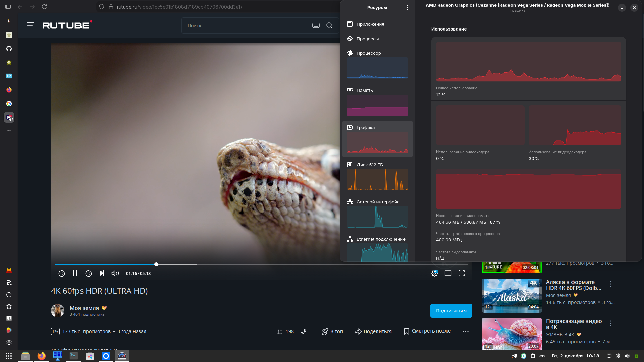
Task: Open video quality settings gear
Action: coord(435,273)
